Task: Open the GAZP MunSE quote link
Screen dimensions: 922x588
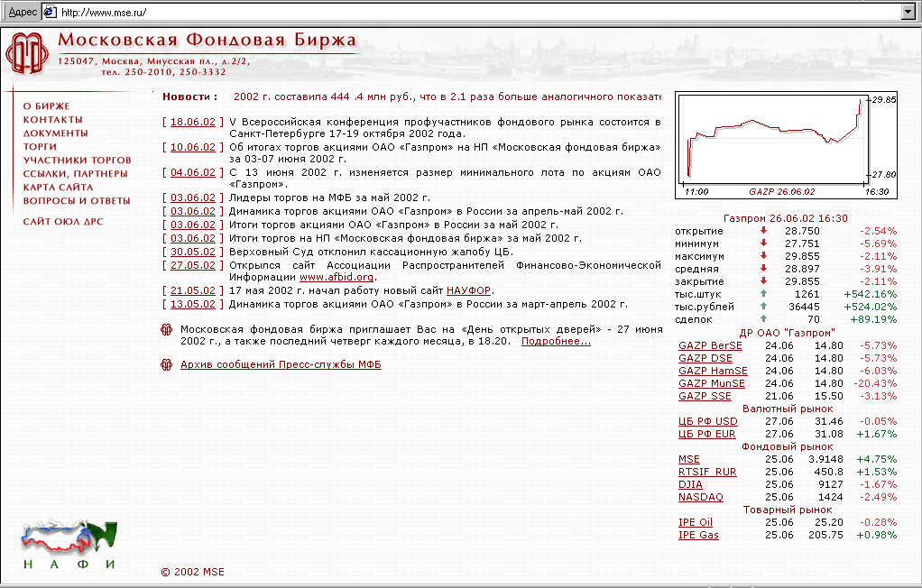Action: pyautogui.click(x=712, y=384)
